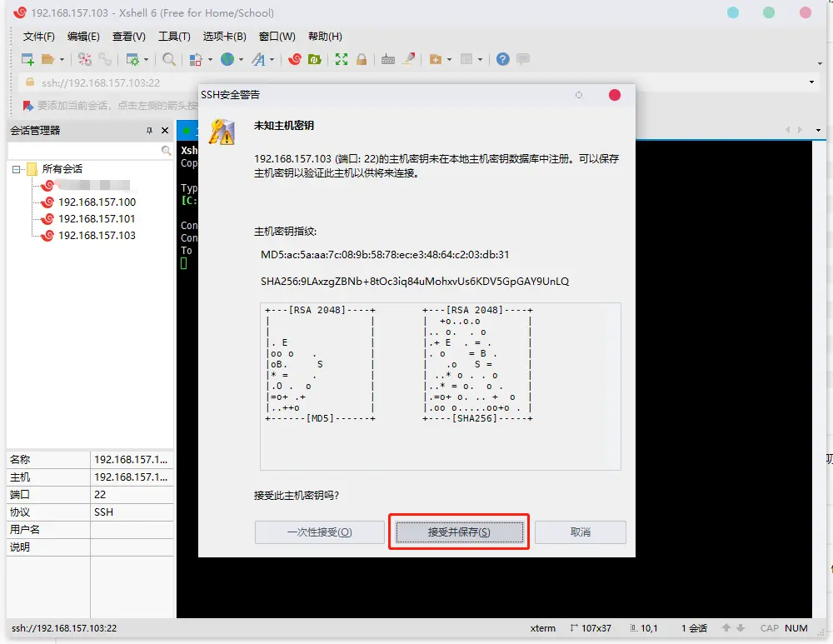This screenshot has width=833, height=644.
Task: Open the 文件(F) menu
Action: [39, 36]
